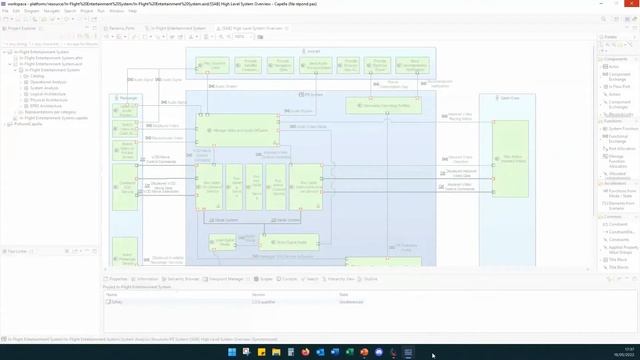Collapse the Accelerators palette section
Image resolution: width=640 pixels, height=360 pixels.
tap(617, 183)
